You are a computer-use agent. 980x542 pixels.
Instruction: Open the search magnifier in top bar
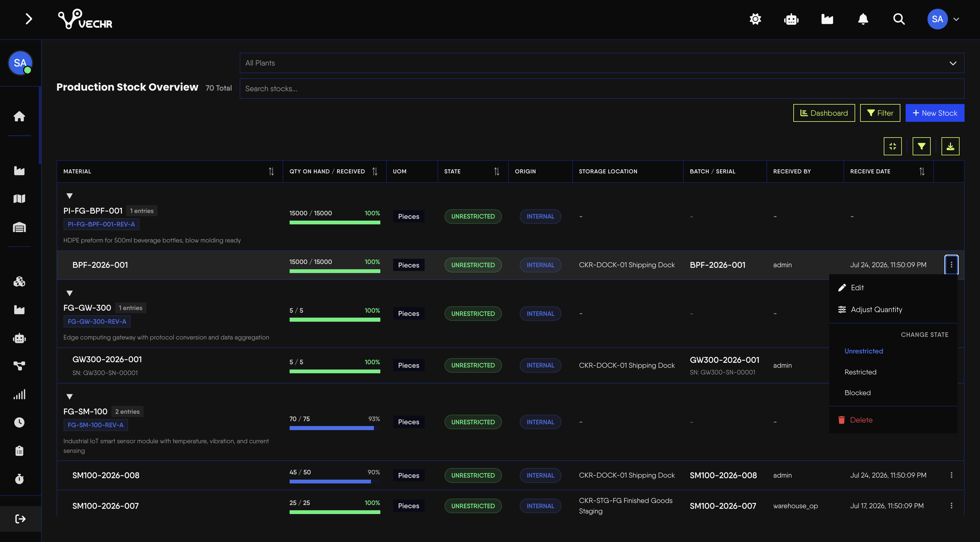pyautogui.click(x=899, y=19)
